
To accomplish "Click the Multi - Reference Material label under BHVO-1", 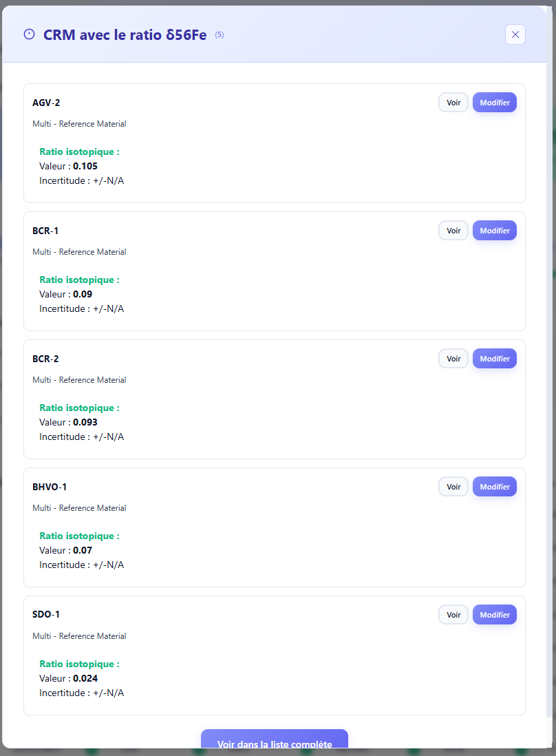I will point(79,507).
